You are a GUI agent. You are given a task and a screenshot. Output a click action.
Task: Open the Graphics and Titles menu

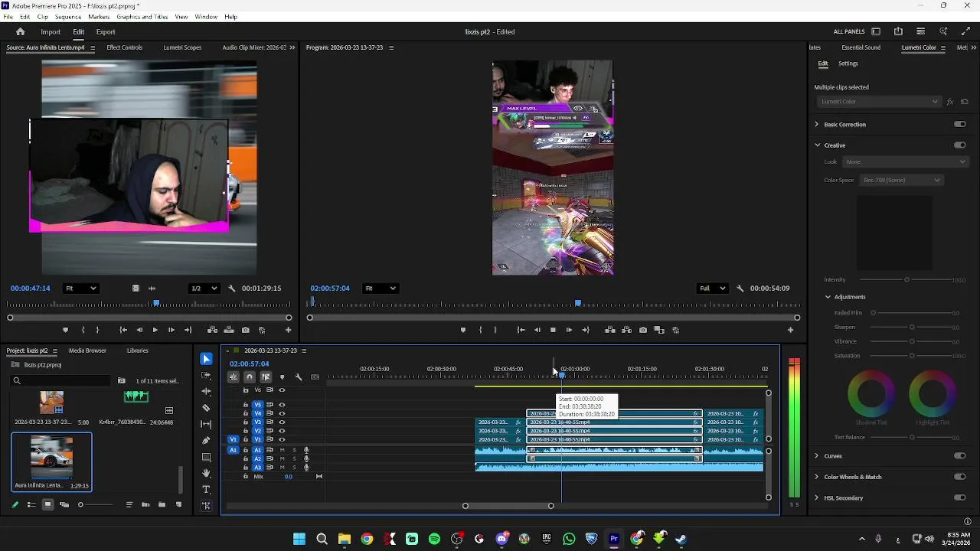point(142,17)
